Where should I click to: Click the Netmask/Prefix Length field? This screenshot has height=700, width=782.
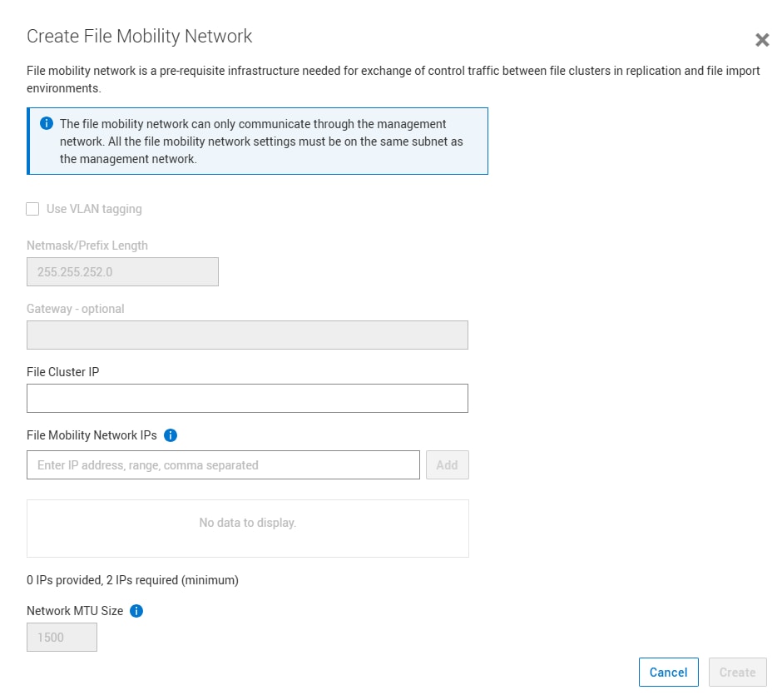click(122, 272)
